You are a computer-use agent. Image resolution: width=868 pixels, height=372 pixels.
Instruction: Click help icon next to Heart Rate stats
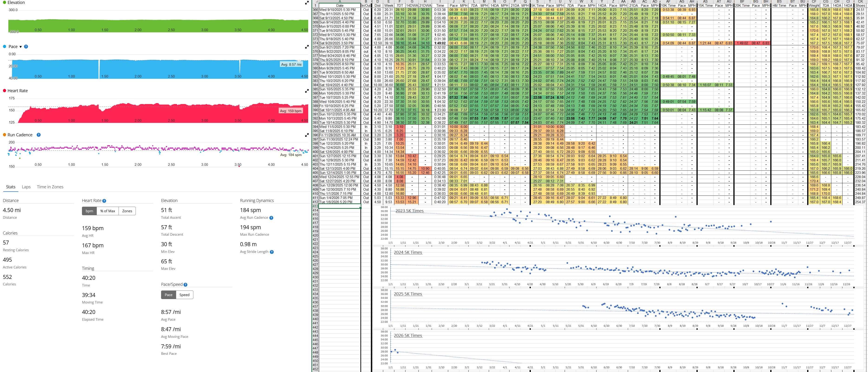click(x=104, y=201)
